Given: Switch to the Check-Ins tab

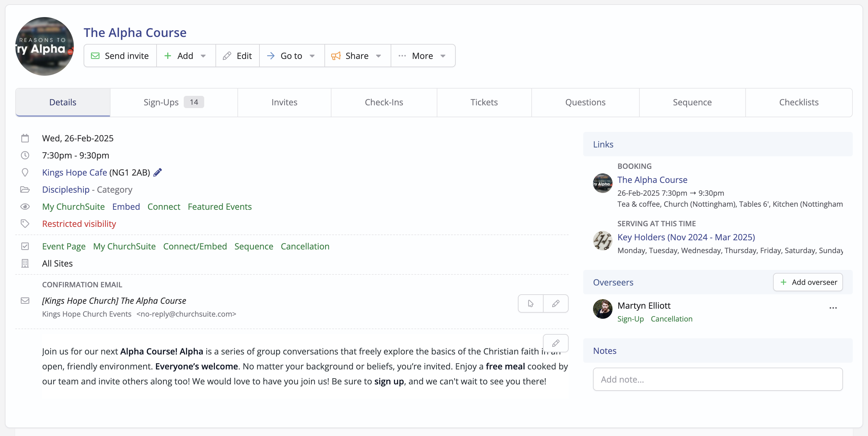Looking at the screenshot, I should click(384, 102).
